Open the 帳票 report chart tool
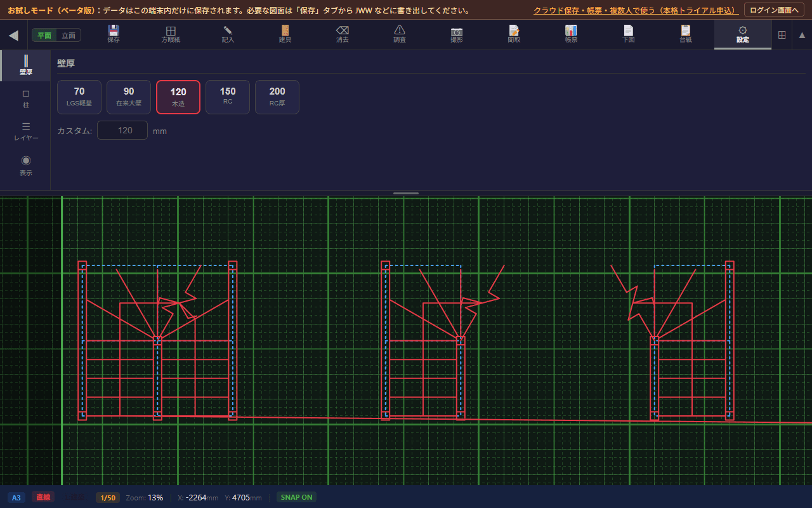 (571, 35)
